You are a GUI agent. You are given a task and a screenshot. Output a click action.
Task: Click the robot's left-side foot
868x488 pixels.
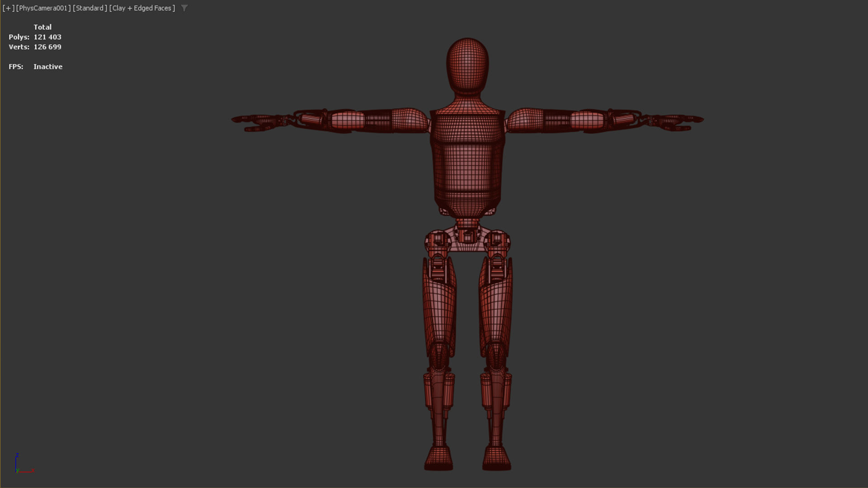coord(439,459)
